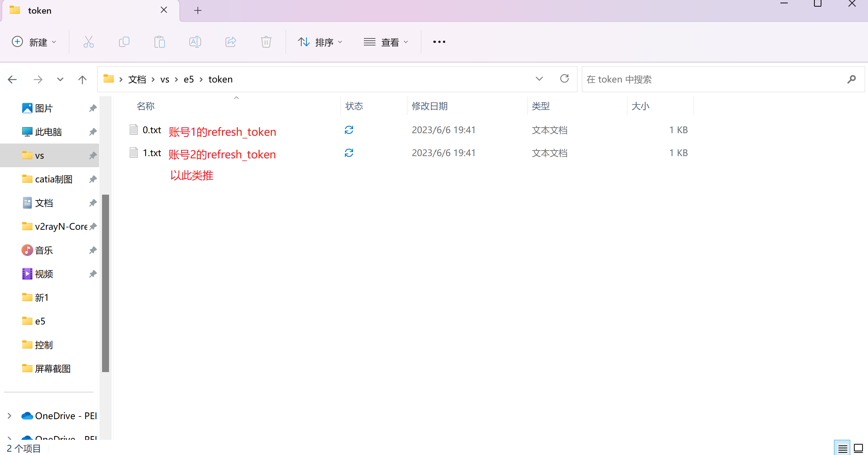Open the three-dots more options menu
The height and width of the screenshot is (455, 868).
[x=439, y=42]
